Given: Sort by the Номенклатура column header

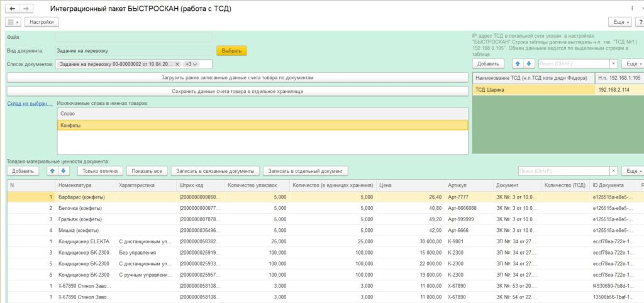Looking at the screenshot, I should point(75,186).
